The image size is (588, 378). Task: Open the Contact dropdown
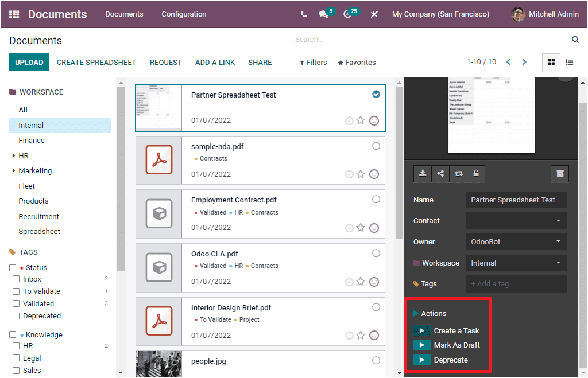click(x=516, y=221)
